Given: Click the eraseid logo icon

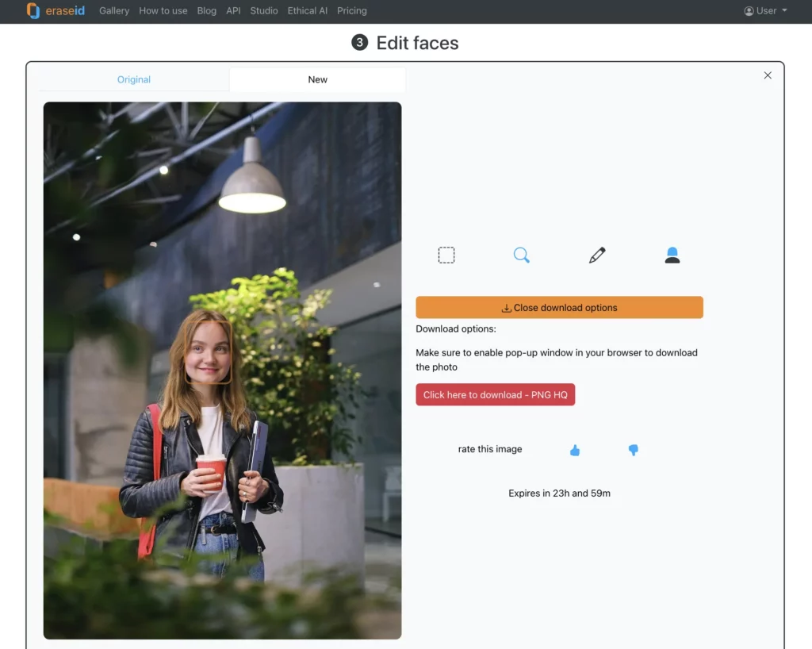Looking at the screenshot, I should click(x=33, y=11).
